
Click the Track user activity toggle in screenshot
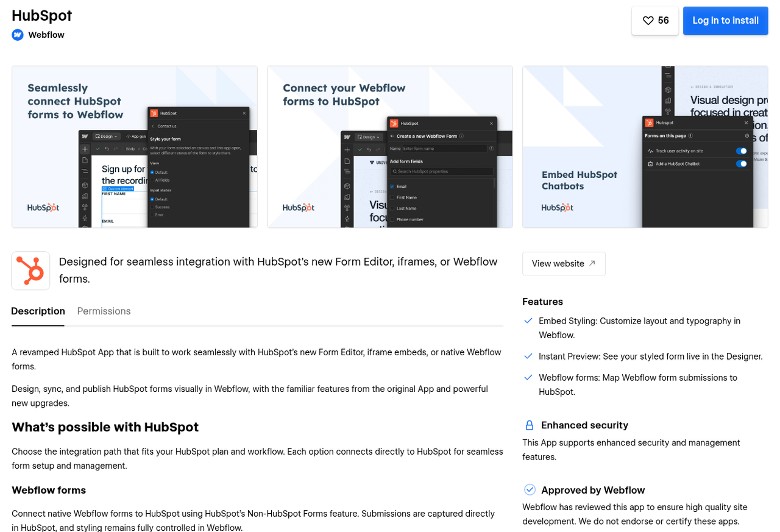tap(742, 151)
